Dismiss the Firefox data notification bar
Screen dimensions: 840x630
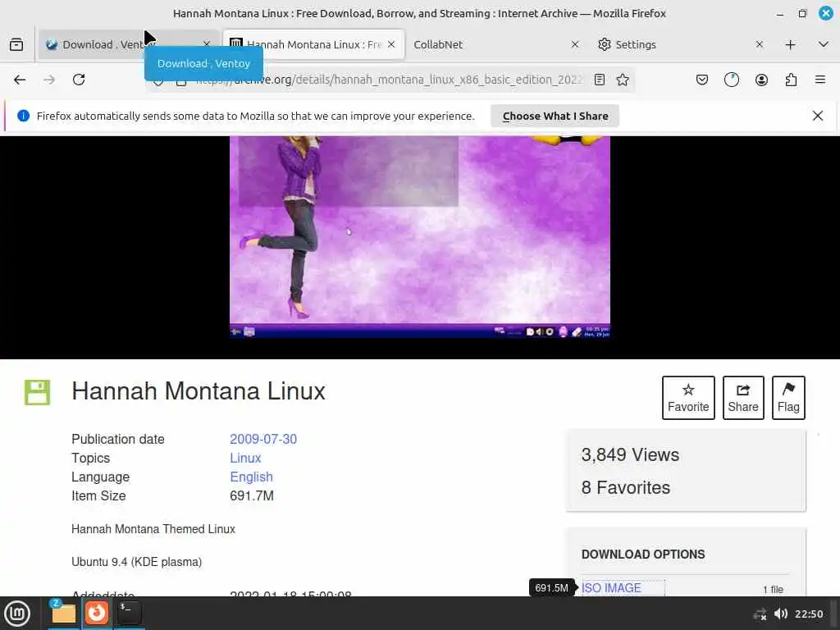pyautogui.click(x=818, y=116)
